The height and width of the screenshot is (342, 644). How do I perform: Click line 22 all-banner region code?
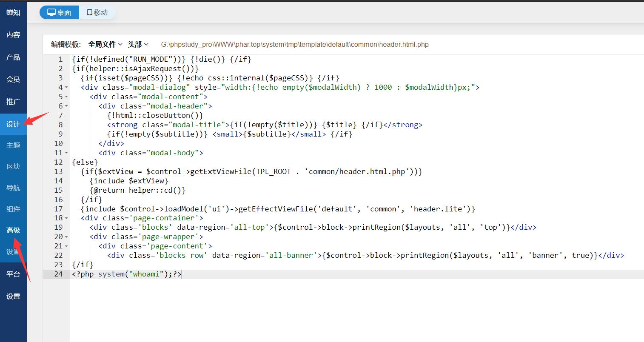(x=365, y=255)
